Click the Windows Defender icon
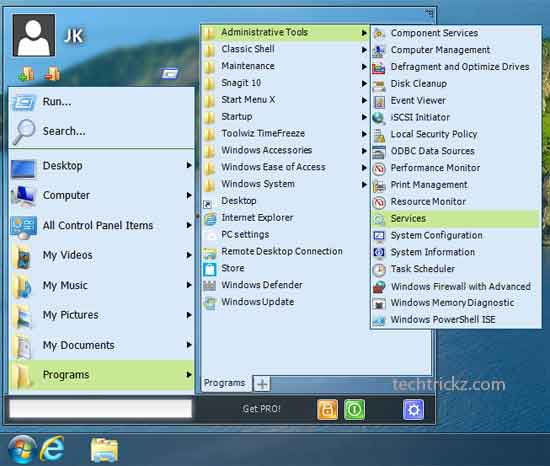Image resolution: width=550 pixels, height=466 pixels. pos(210,285)
